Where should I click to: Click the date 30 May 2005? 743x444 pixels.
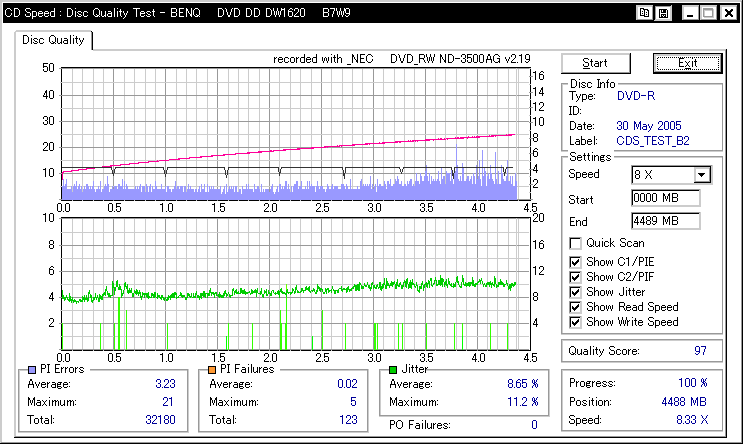click(648, 126)
